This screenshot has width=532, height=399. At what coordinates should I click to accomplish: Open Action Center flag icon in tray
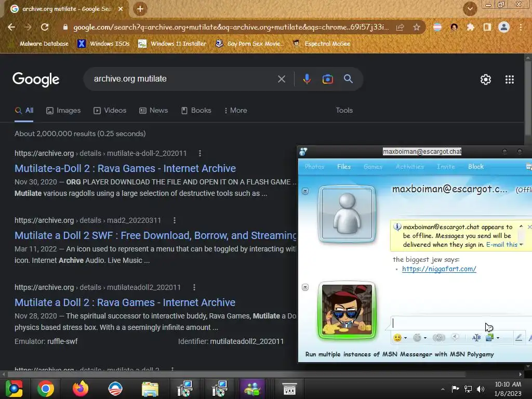point(455,389)
